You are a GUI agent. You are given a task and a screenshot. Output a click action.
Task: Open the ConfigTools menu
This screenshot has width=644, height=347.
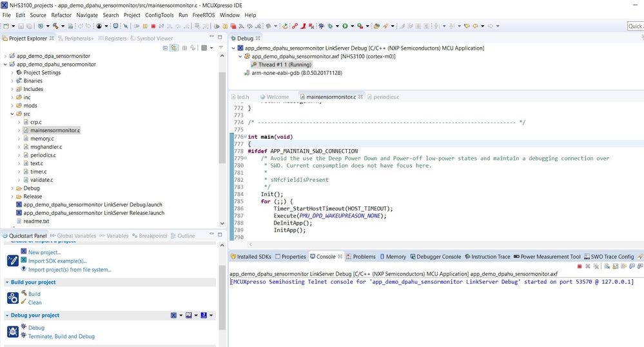click(159, 15)
